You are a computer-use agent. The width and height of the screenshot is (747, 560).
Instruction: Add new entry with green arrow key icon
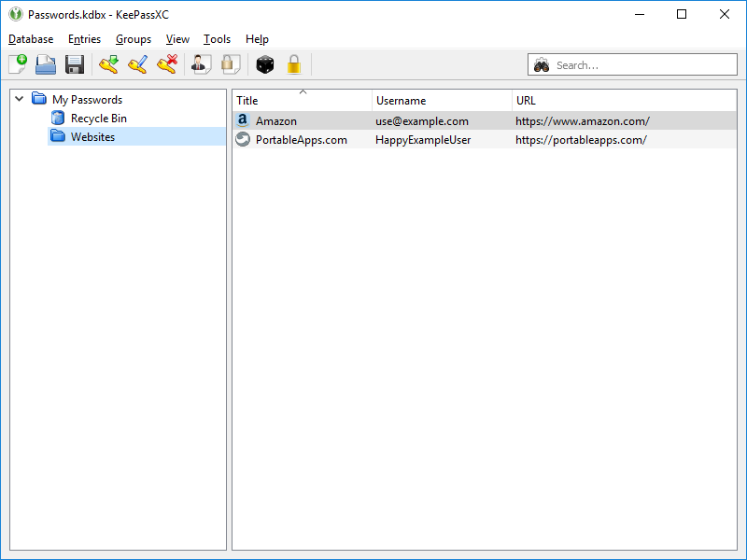pyautogui.click(x=109, y=64)
